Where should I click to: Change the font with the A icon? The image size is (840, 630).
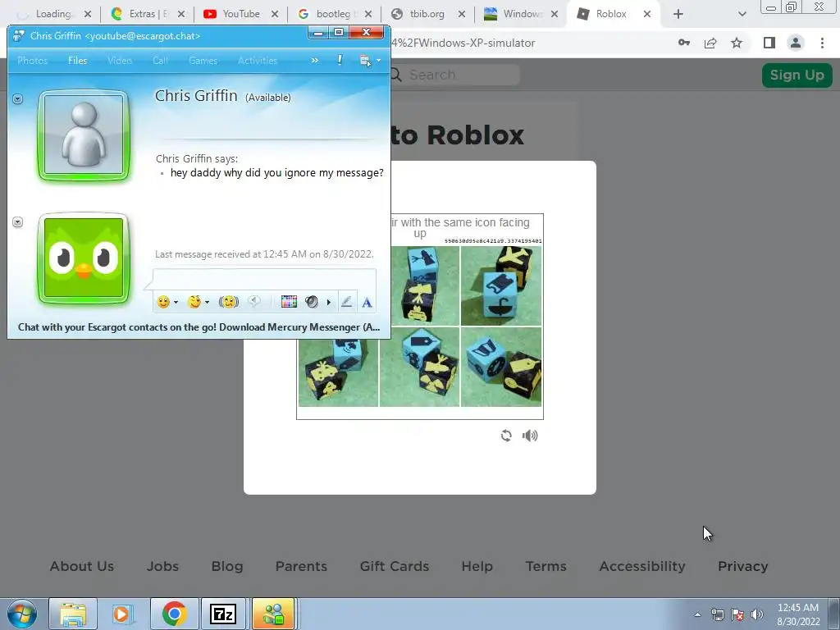pos(367,303)
